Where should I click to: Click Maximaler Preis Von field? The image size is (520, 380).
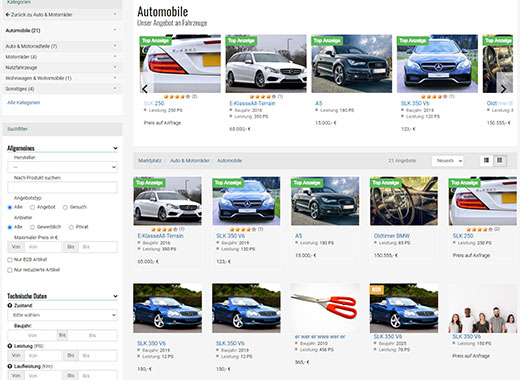tap(43, 247)
